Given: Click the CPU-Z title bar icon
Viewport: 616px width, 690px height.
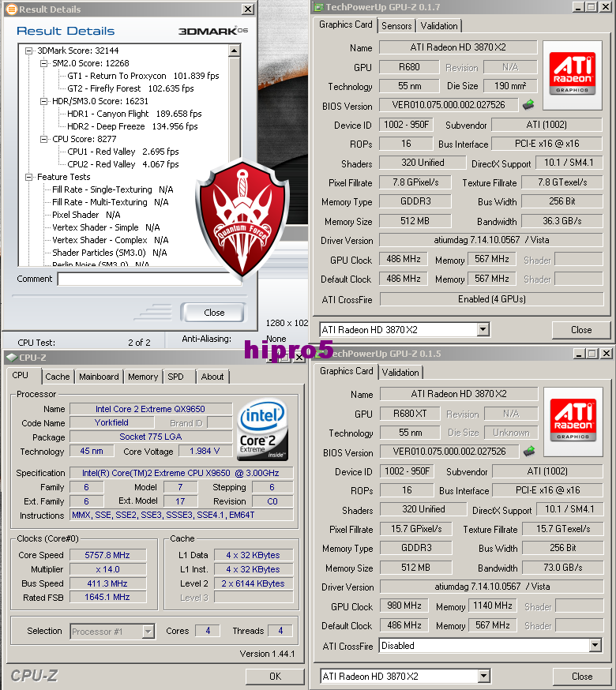Looking at the screenshot, I should point(12,358).
